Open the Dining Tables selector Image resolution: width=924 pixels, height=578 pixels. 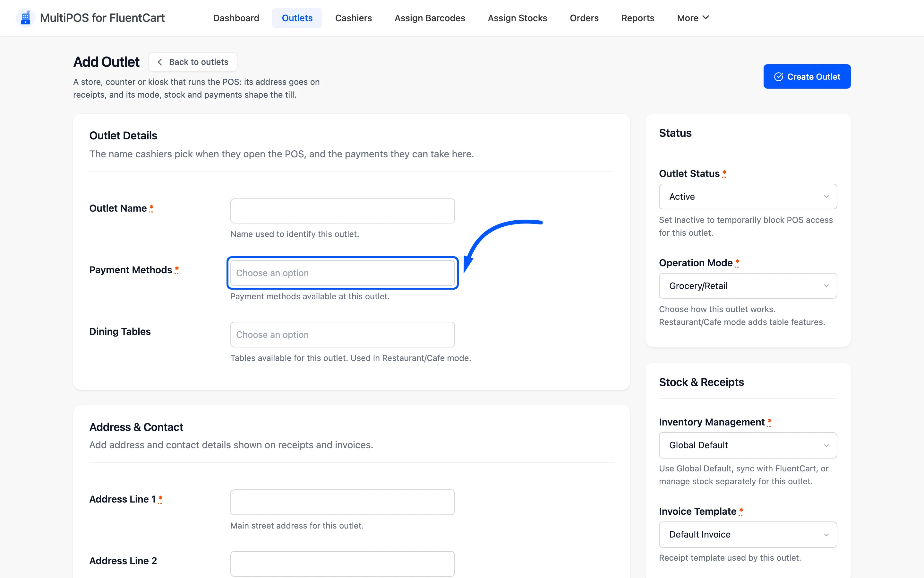point(343,335)
